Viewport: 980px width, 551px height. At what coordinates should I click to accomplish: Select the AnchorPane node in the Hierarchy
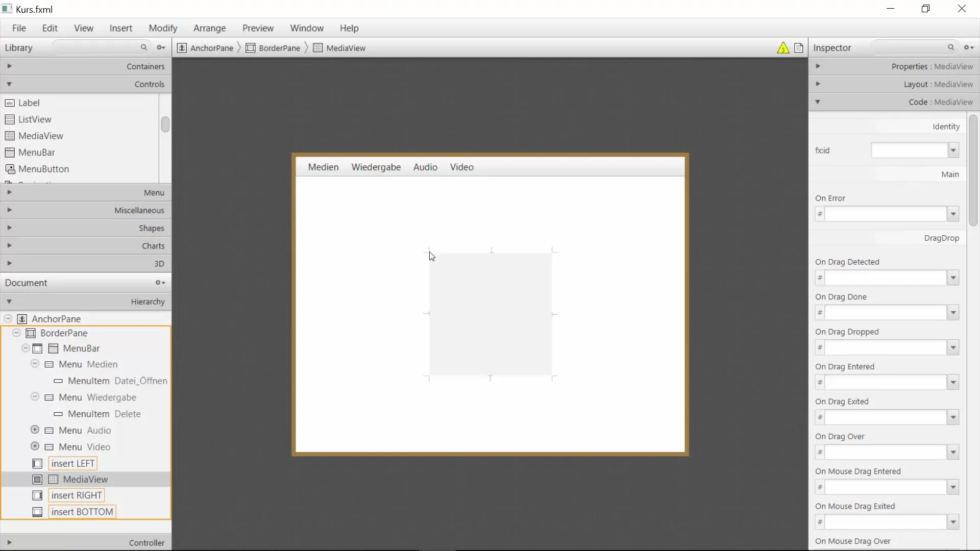pyautogui.click(x=56, y=319)
